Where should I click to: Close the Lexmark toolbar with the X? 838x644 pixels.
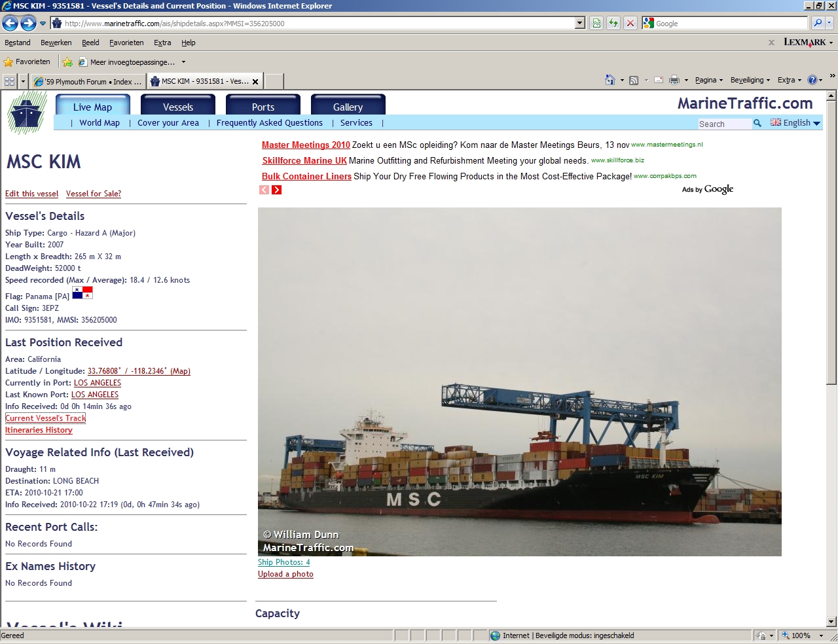pos(771,43)
